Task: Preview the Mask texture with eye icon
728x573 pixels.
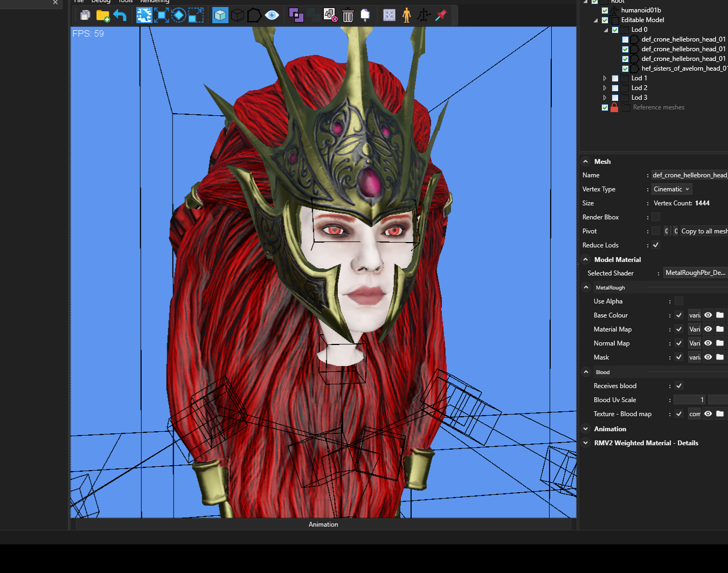Action: [x=708, y=357]
